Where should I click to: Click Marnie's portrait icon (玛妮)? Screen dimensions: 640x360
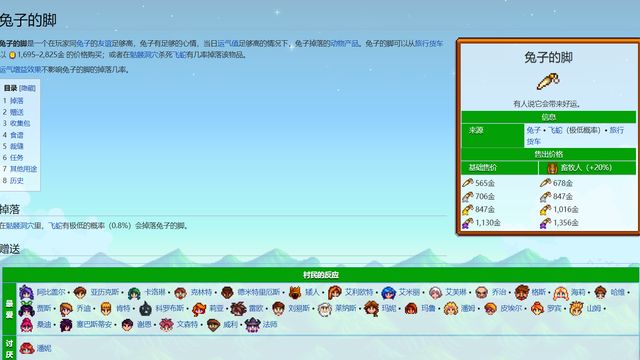(x=371, y=309)
